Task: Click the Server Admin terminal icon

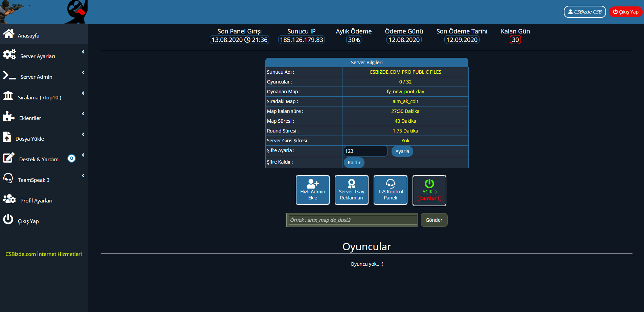Action: point(9,75)
